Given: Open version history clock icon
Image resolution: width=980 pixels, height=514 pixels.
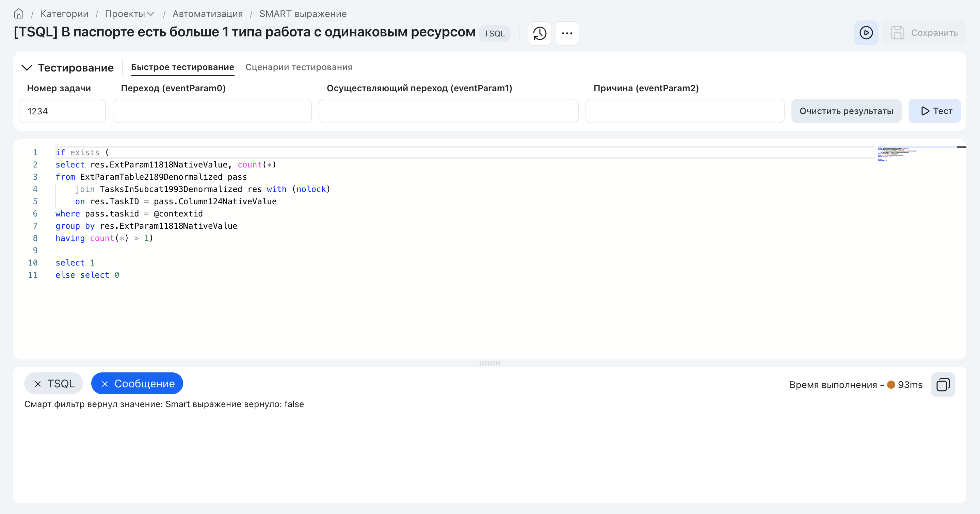Looking at the screenshot, I should (540, 33).
